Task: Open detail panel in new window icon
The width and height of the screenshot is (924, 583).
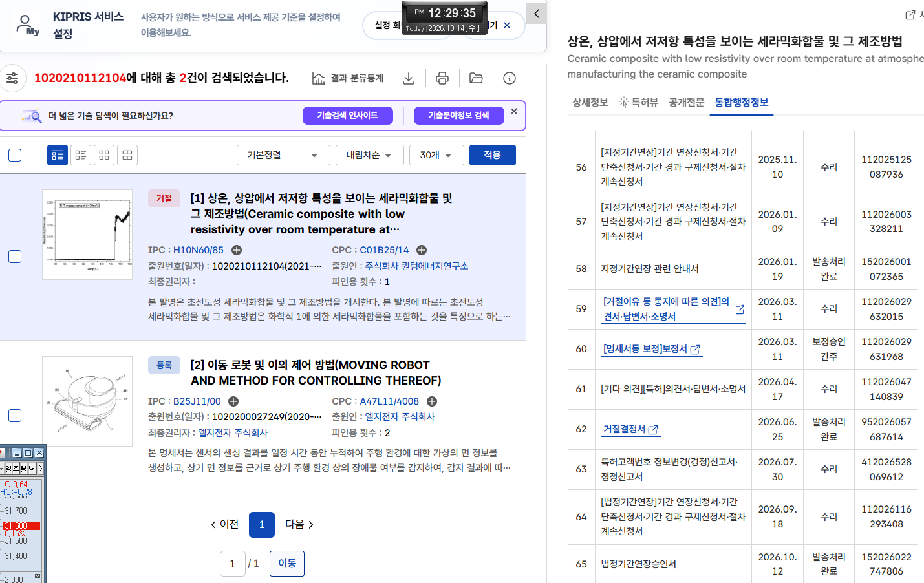Action: [x=910, y=15]
